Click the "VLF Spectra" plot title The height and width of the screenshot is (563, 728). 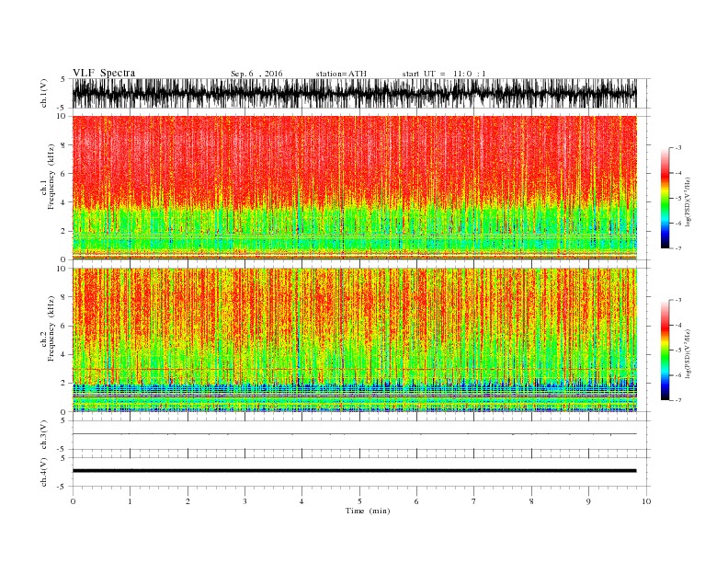(x=104, y=73)
